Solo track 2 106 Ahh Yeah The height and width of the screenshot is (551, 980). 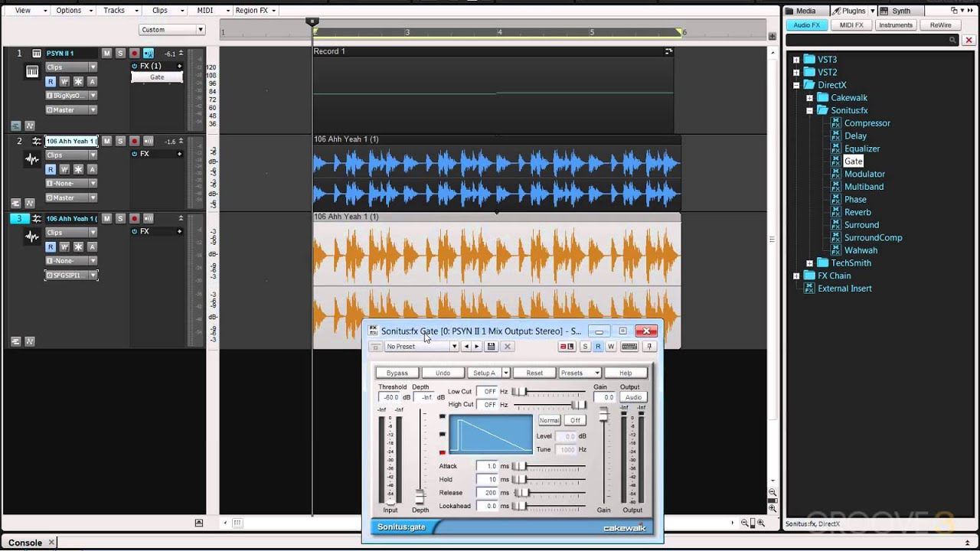tap(120, 141)
